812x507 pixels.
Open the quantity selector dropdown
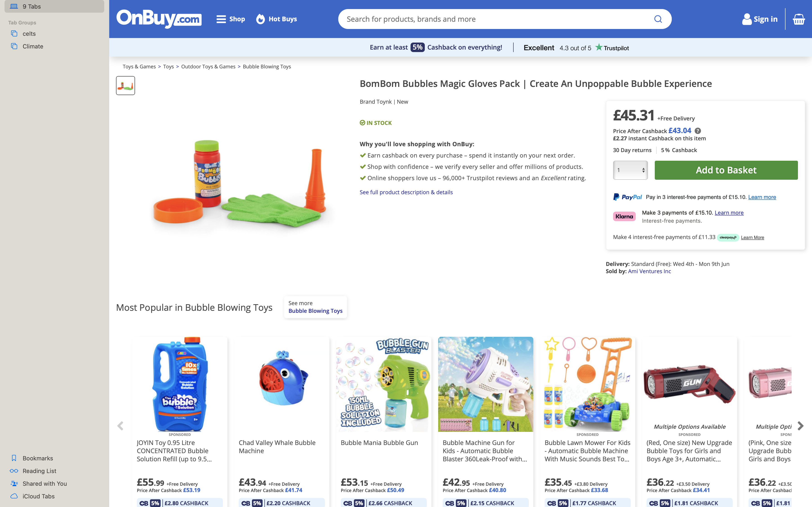click(x=630, y=170)
